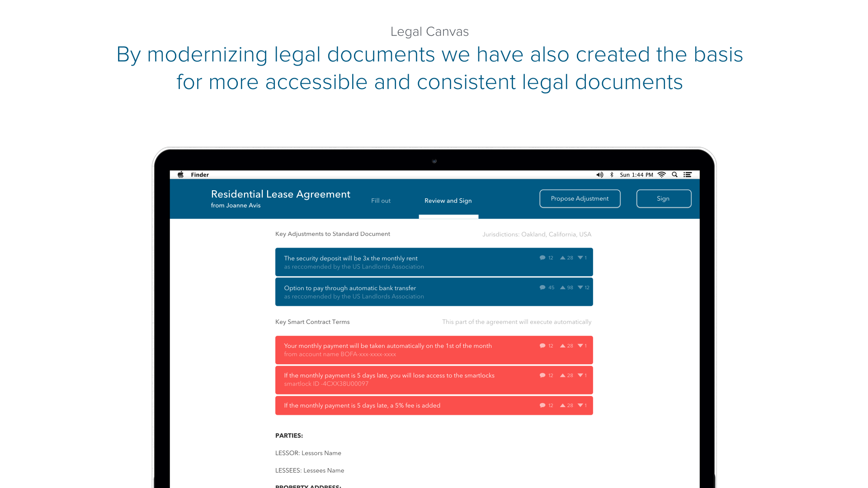868x488 pixels.
Task: Select the smartlocks late payment card
Action: click(x=434, y=380)
